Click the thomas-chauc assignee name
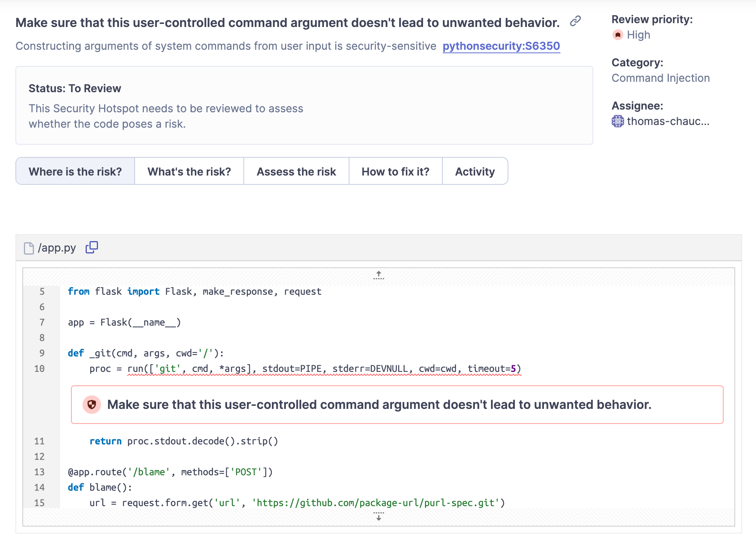 click(x=668, y=121)
